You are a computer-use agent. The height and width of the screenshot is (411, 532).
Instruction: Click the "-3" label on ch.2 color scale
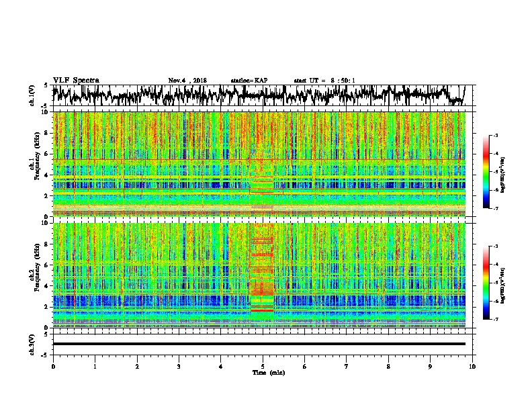[495, 246]
